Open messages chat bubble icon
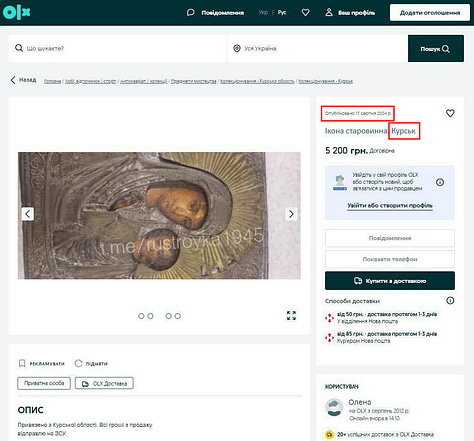Viewport: 474px width, 441px height. pyautogui.click(x=190, y=13)
